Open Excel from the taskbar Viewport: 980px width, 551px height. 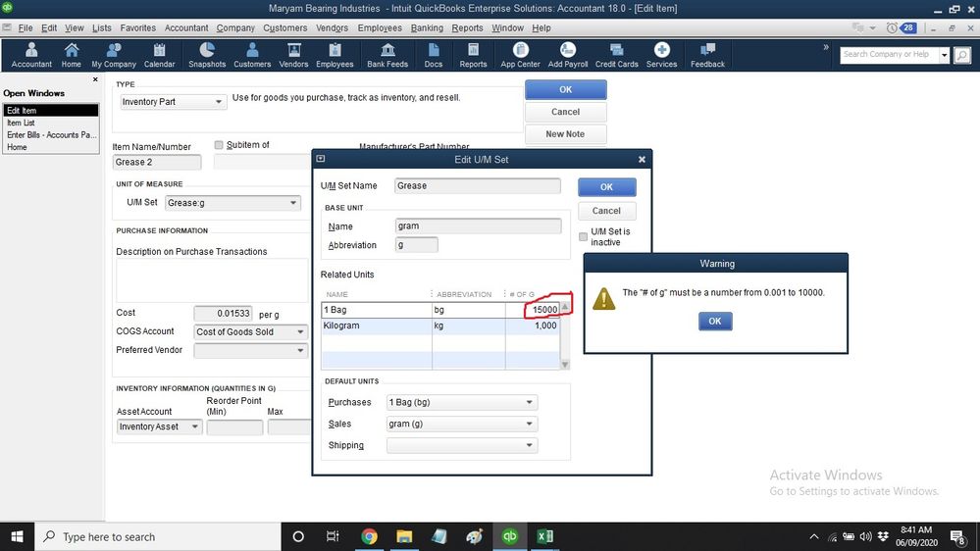(x=545, y=536)
